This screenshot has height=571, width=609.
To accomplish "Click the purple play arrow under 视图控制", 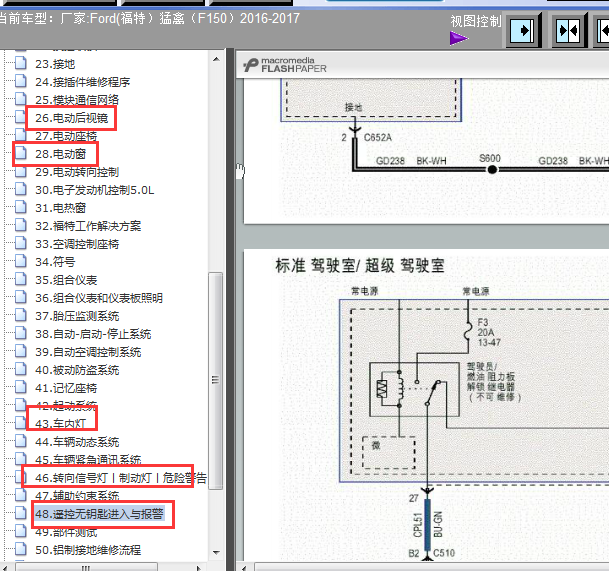I will 459,38.
